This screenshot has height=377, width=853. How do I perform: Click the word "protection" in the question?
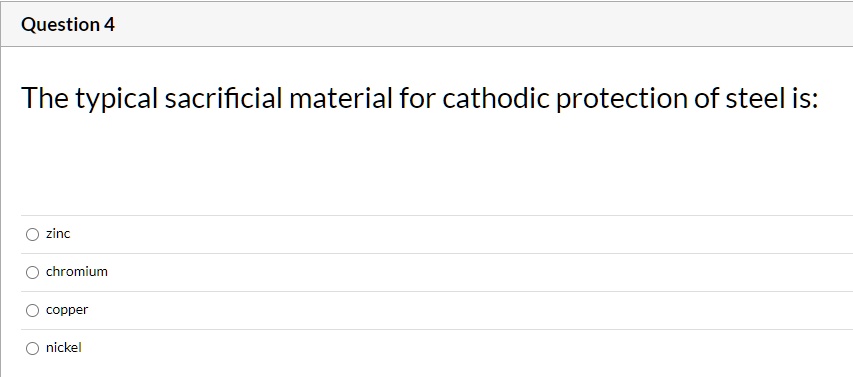pyautogui.click(x=620, y=100)
